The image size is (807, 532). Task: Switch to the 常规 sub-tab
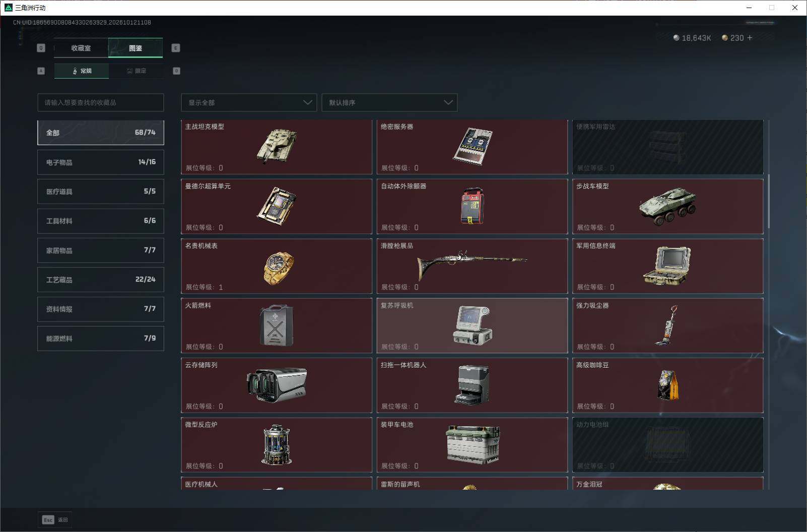[x=82, y=71]
